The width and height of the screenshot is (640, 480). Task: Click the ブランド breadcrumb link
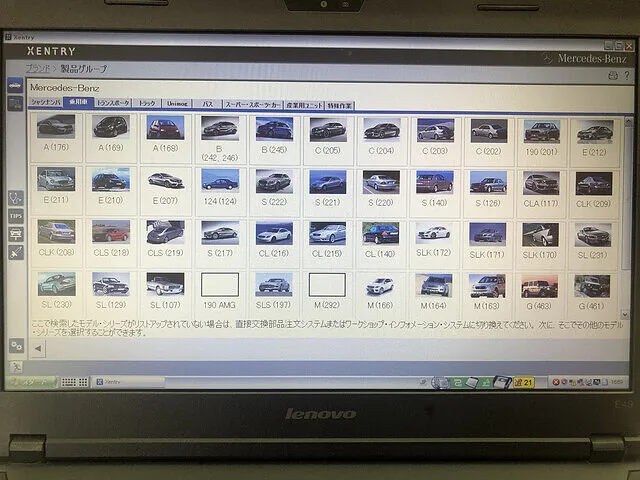pyautogui.click(x=38, y=68)
